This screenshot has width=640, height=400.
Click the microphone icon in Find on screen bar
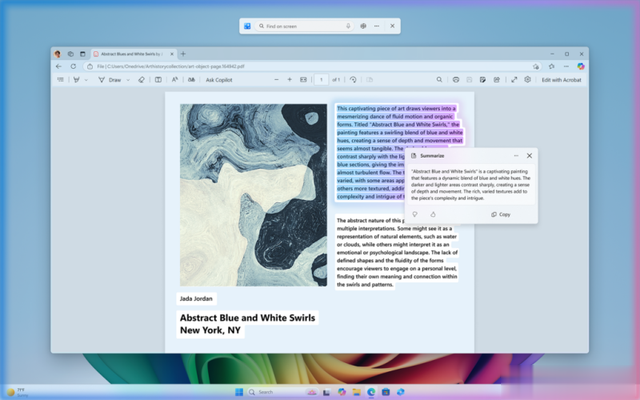point(347,25)
